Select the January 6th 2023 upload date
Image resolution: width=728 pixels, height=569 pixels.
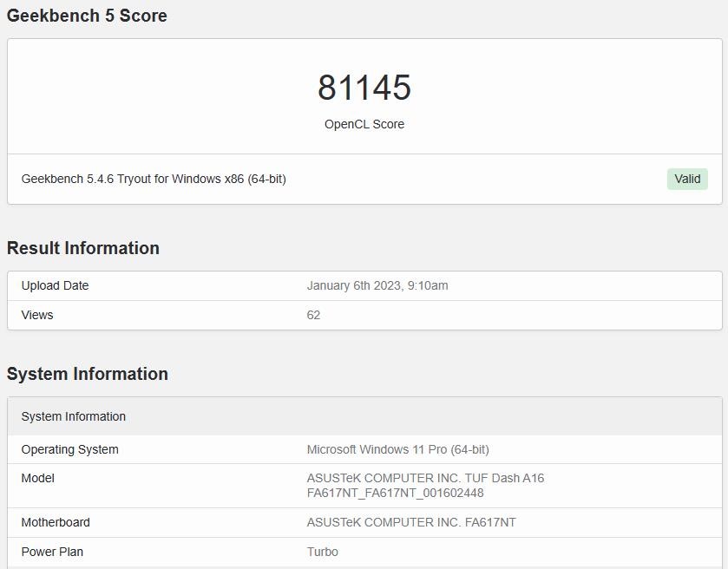377,285
